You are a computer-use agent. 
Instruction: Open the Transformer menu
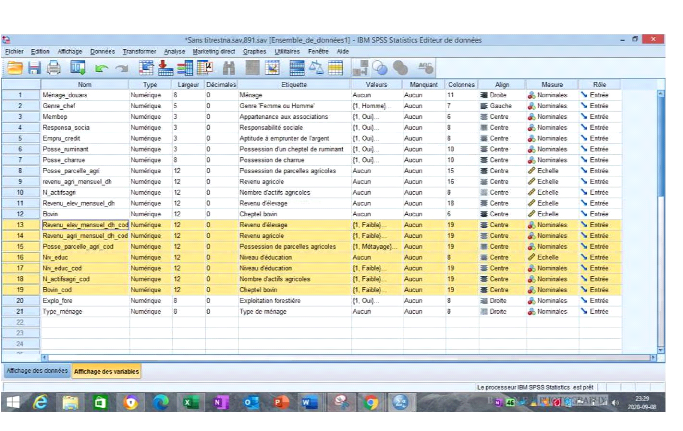[x=139, y=50]
